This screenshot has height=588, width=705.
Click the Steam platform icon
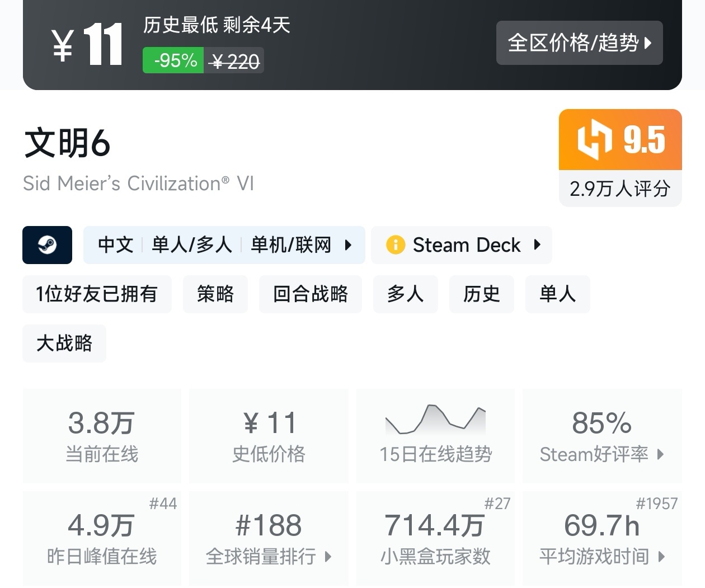click(x=47, y=245)
